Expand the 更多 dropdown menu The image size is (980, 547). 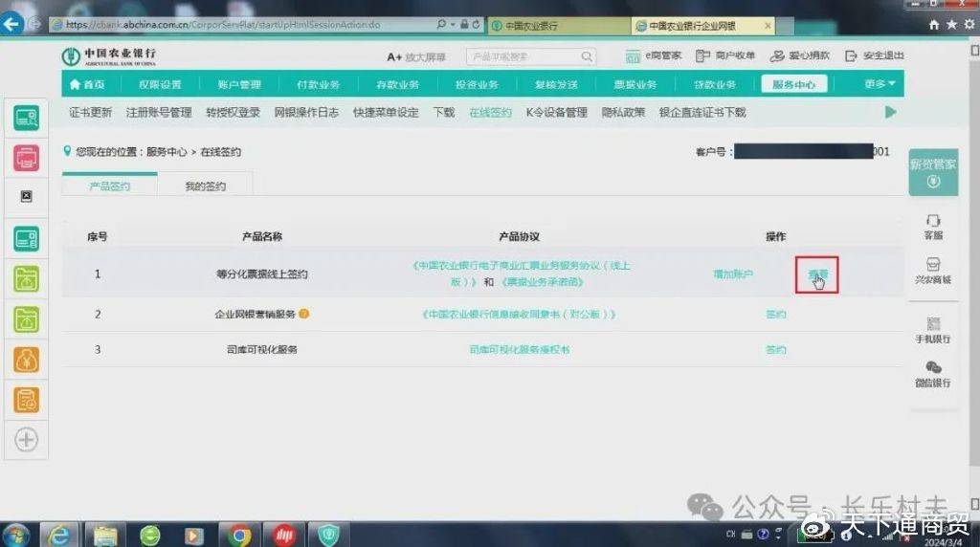pyautogui.click(x=880, y=83)
